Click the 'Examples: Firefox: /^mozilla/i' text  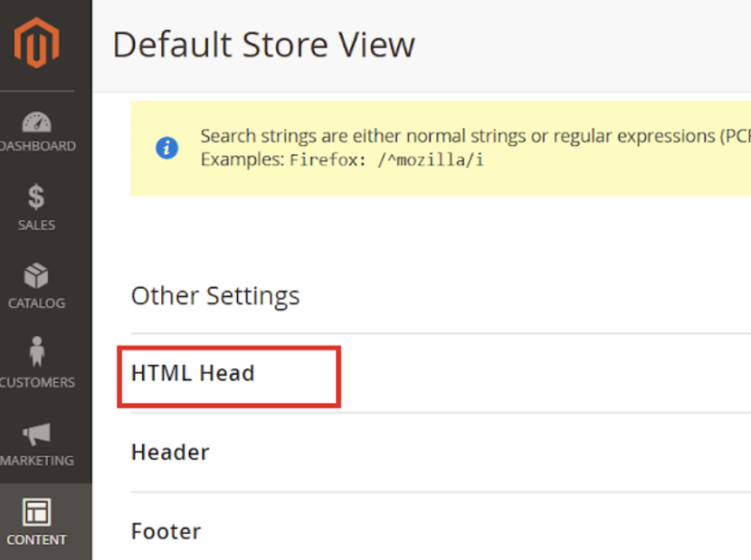point(342,159)
